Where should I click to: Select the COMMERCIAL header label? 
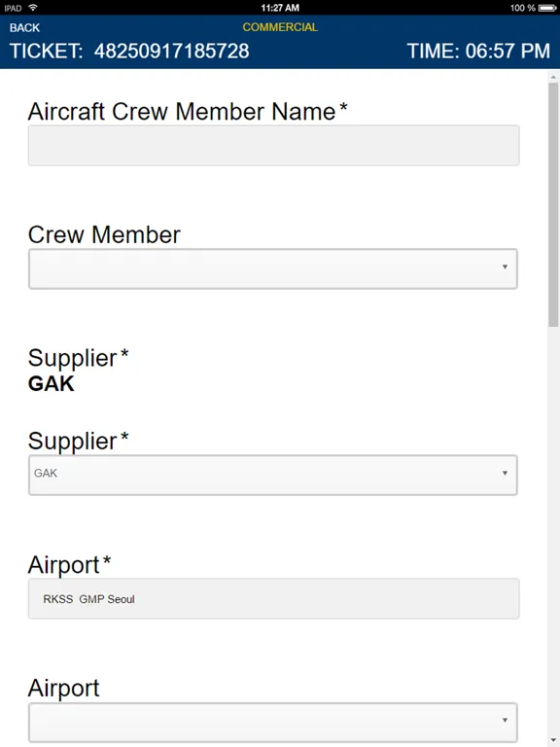click(x=280, y=27)
